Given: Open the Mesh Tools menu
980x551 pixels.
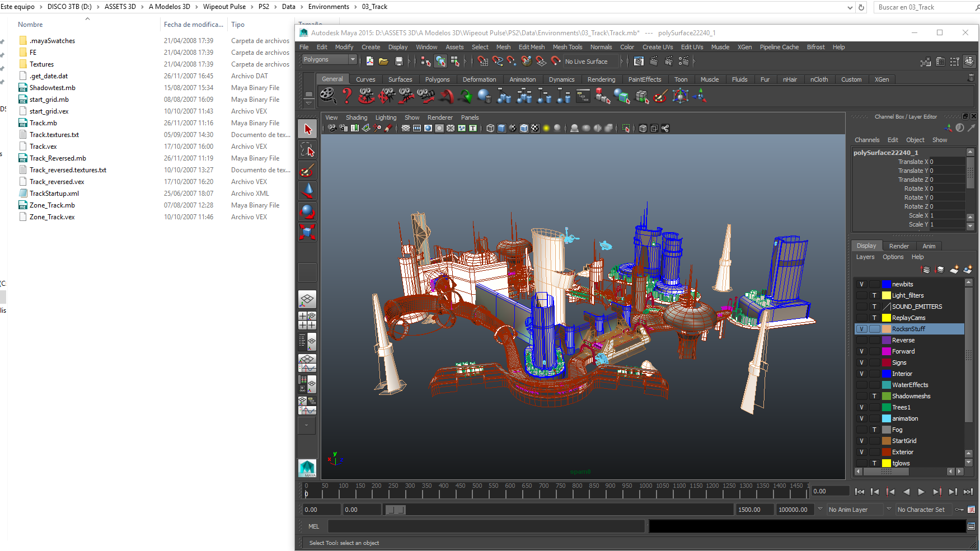Looking at the screenshot, I should coord(567,47).
